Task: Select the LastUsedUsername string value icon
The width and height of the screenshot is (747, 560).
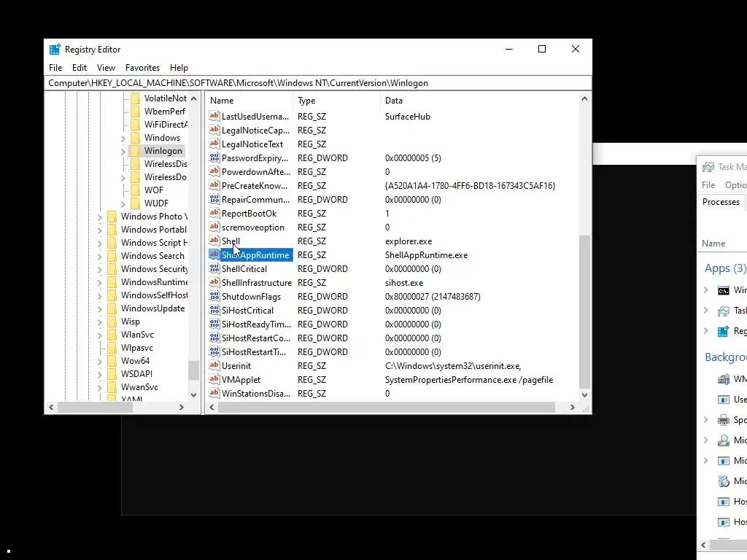Action: [214, 116]
